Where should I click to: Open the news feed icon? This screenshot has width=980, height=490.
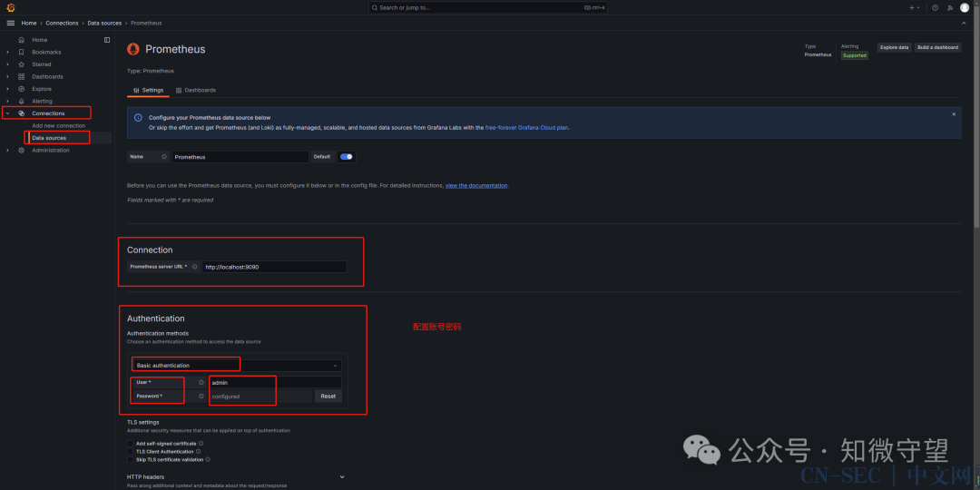950,7
